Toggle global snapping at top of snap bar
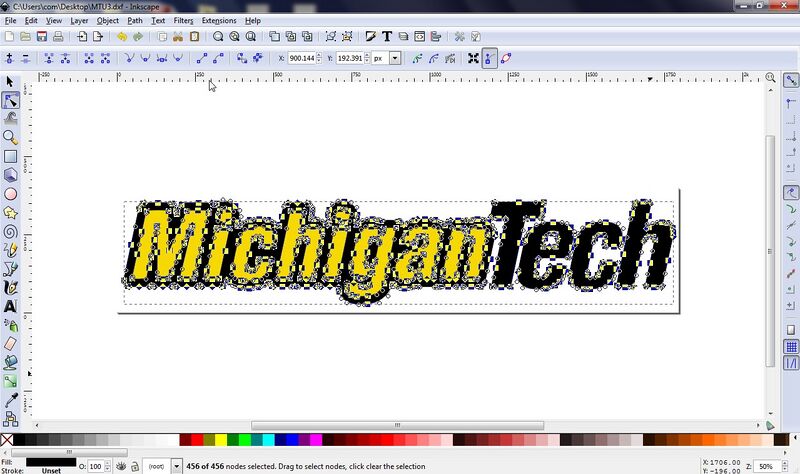This screenshot has width=800, height=474. pyautogui.click(x=791, y=80)
